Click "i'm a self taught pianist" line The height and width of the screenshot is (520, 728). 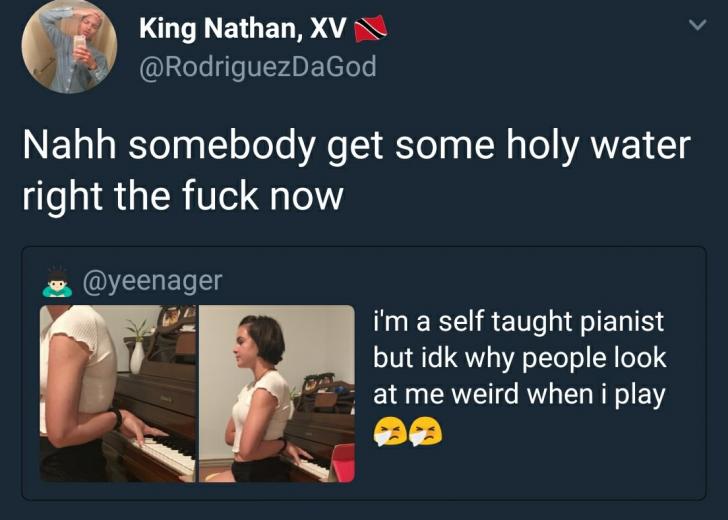[517, 322]
